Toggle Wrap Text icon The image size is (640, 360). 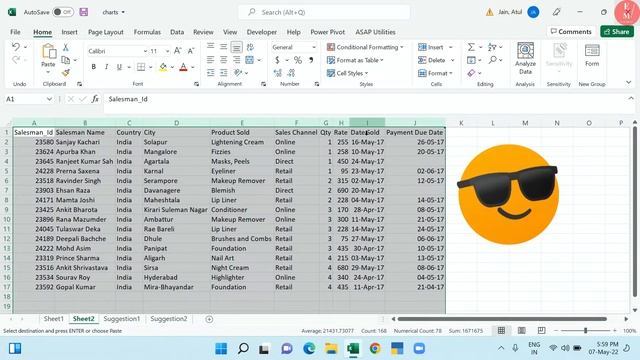click(x=250, y=47)
